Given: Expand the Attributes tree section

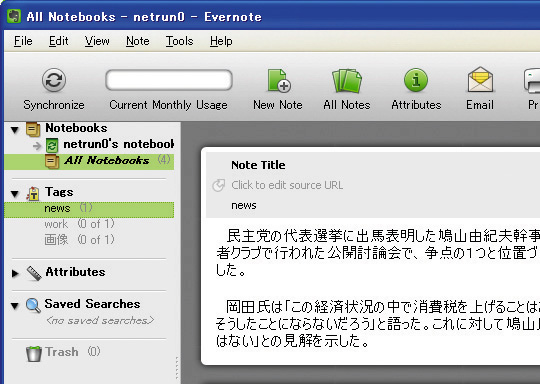Looking at the screenshot, I should point(15,273).
